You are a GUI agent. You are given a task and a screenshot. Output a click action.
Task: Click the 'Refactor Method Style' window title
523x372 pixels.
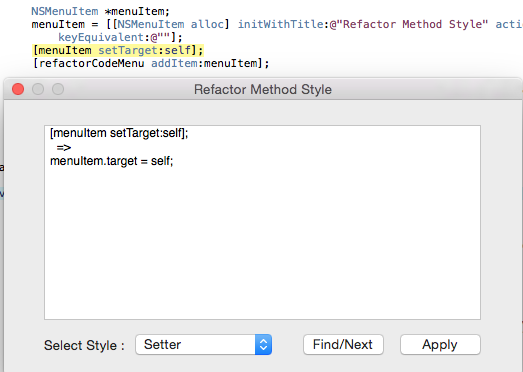point(263,89)
